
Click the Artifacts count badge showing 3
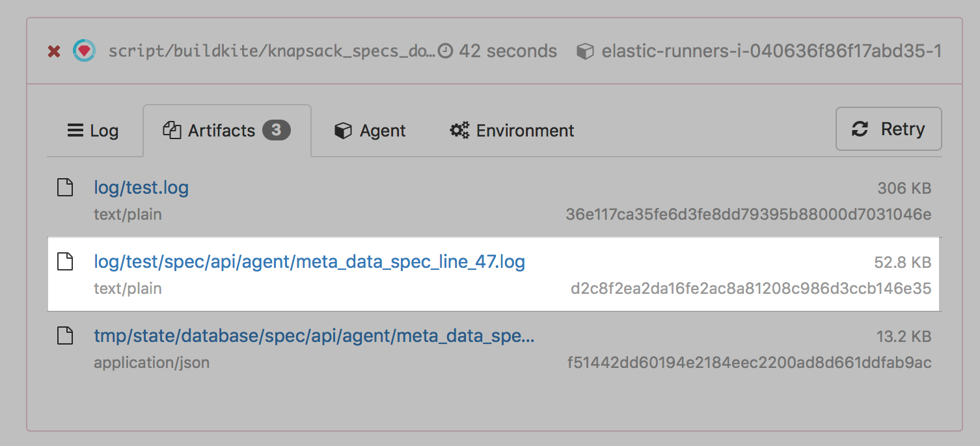(276, 131)
